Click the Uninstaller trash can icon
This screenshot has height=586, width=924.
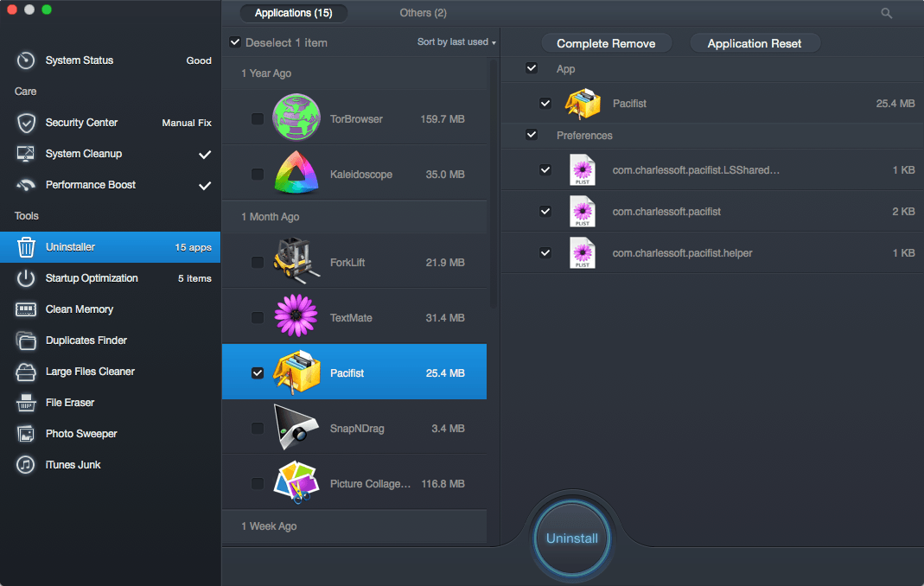click(26, 247)
